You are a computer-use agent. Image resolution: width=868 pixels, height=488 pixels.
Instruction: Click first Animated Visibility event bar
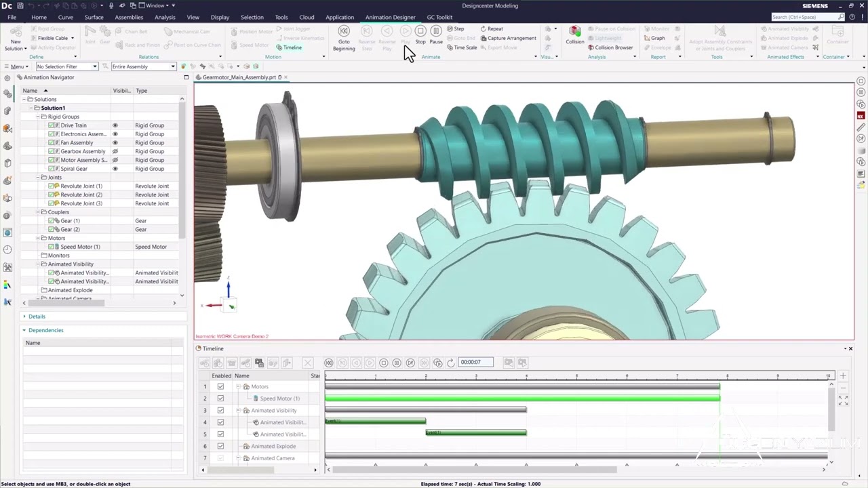[x=375, y=422]
